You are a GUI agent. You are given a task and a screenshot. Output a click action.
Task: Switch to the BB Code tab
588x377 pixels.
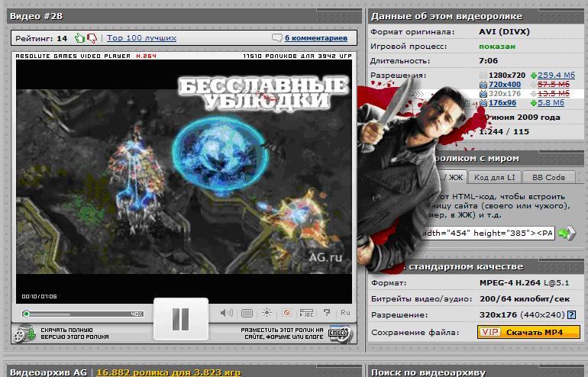(548, 177)
